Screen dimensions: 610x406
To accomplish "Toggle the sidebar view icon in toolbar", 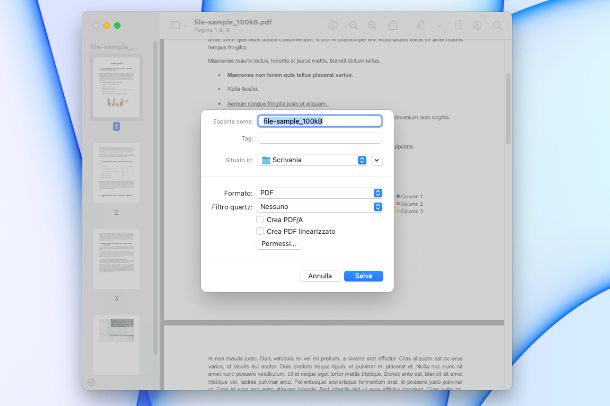I will 175,26.
